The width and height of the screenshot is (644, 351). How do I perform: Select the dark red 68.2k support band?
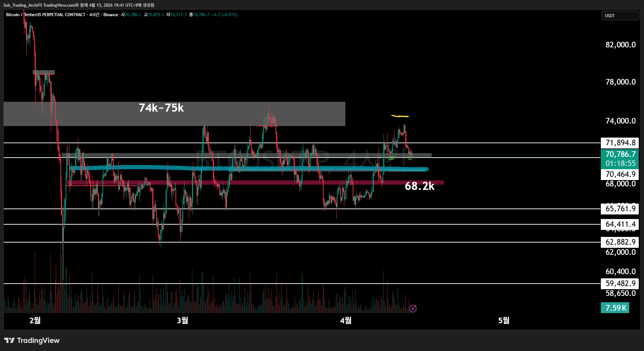(255, 183)
